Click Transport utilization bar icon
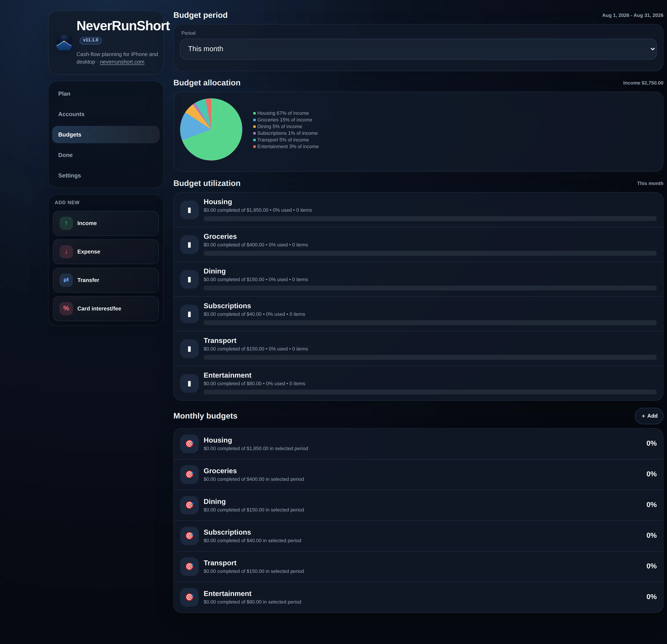The width and height of the screenshot is (667, 644). pos(189,349)
